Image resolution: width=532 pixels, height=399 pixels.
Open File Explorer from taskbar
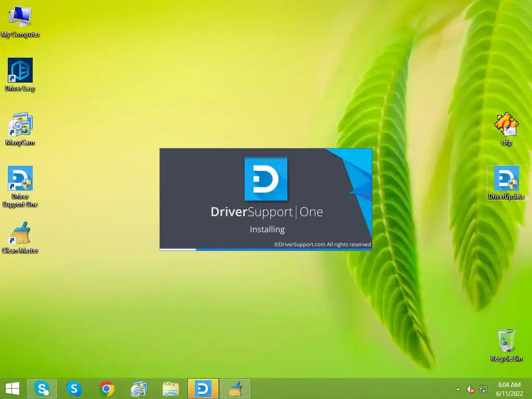pyautogui.click(x=170, y=389)
